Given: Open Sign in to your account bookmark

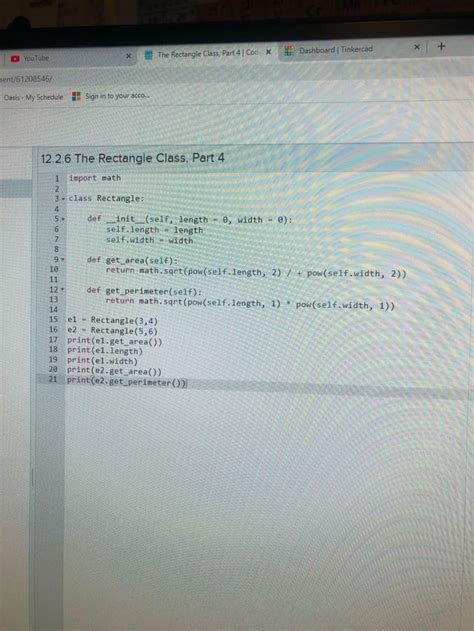Looking at the screenshot, I should coord(110,96).
